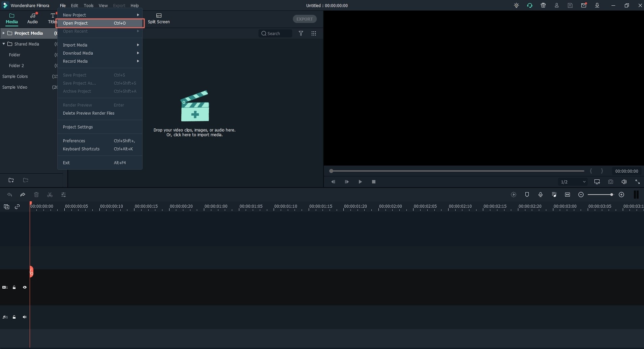The height and width of the screenshot is (349, 644).
Task: Collapse the Shared Media folder
Action: (x=3, y=44)
